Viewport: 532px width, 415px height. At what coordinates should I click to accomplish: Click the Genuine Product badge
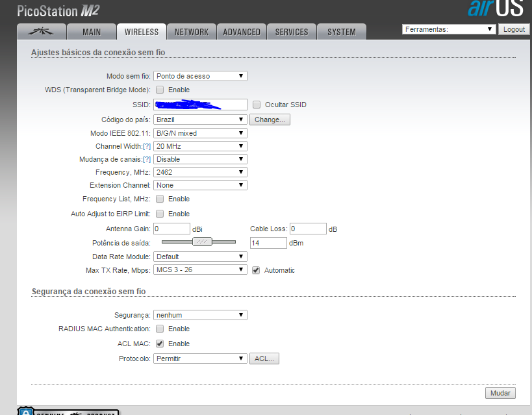[68, 411]
